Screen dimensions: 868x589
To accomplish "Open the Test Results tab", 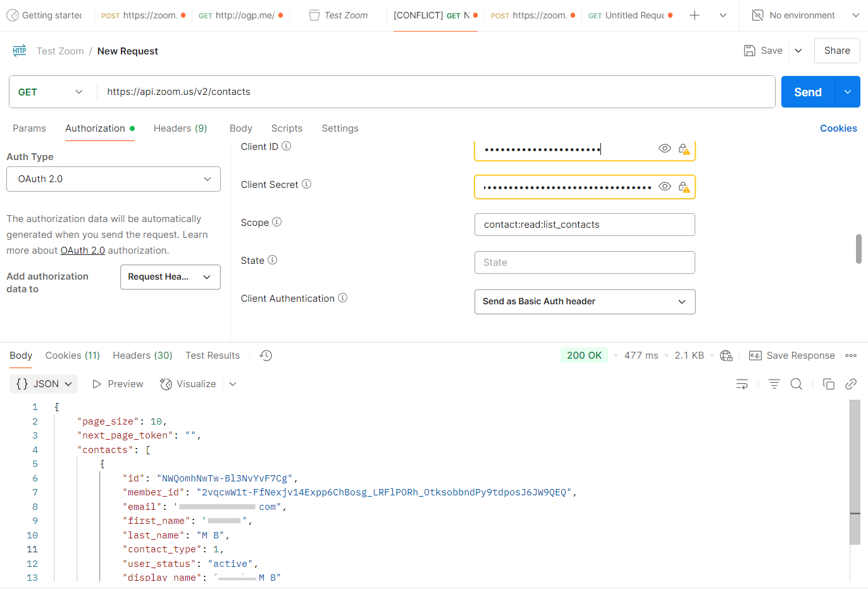I will click(212, 356).
